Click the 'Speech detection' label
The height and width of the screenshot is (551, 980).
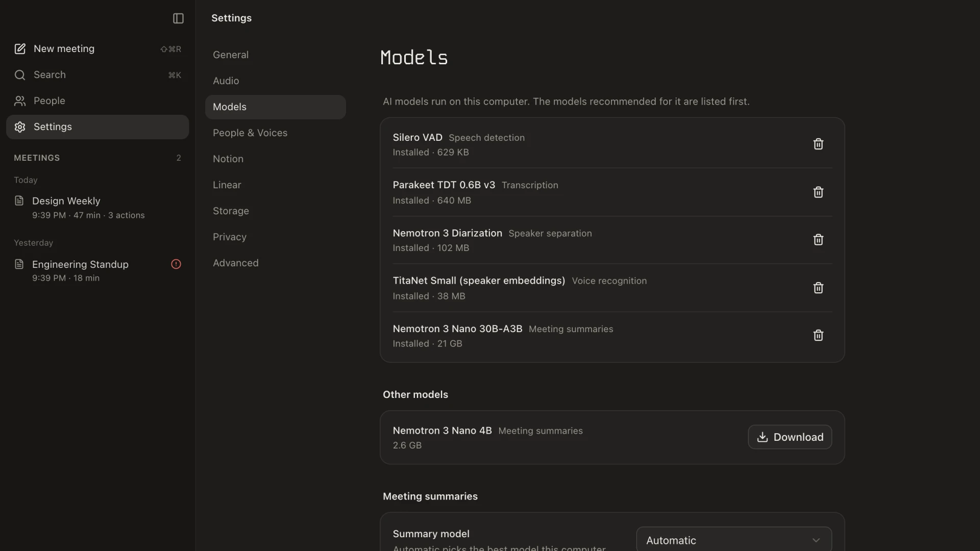486,138
